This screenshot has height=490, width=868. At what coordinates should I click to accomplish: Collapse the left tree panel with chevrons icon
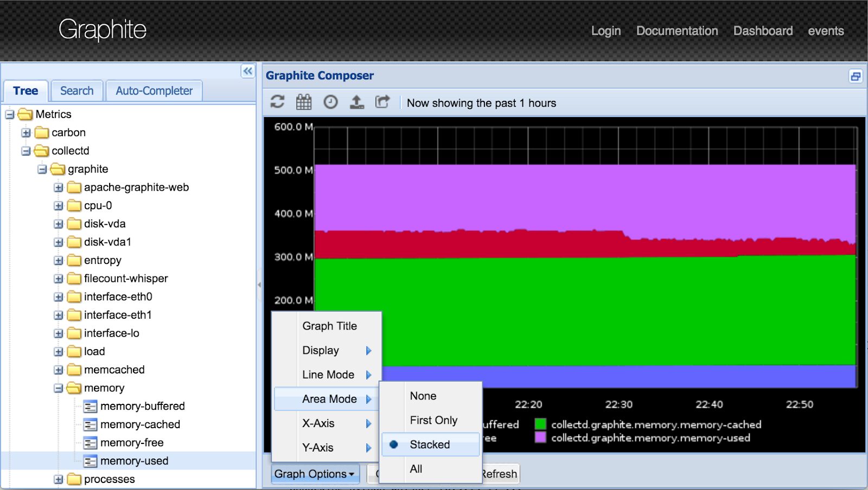(247, 71)
